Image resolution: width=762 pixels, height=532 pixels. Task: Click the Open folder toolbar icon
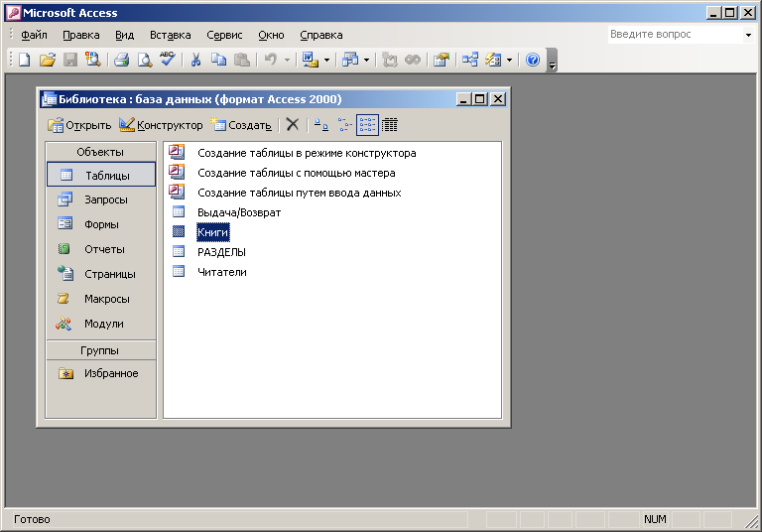pyautogui.click(x=48, y=60)
